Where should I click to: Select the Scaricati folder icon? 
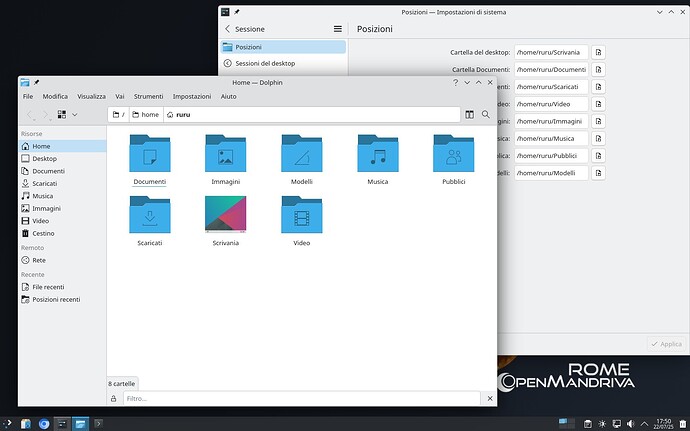150,215
